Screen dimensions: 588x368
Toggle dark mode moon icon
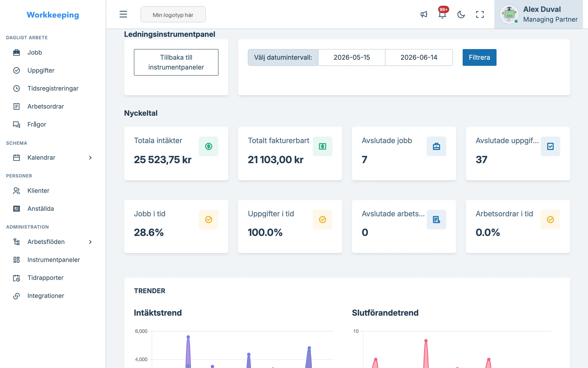461,14
